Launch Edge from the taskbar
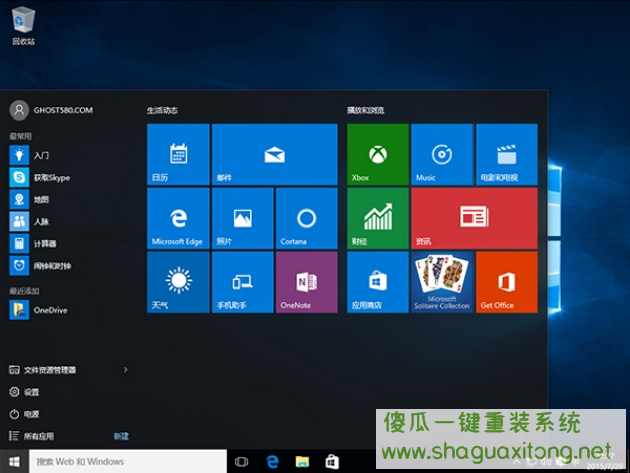 272,462
